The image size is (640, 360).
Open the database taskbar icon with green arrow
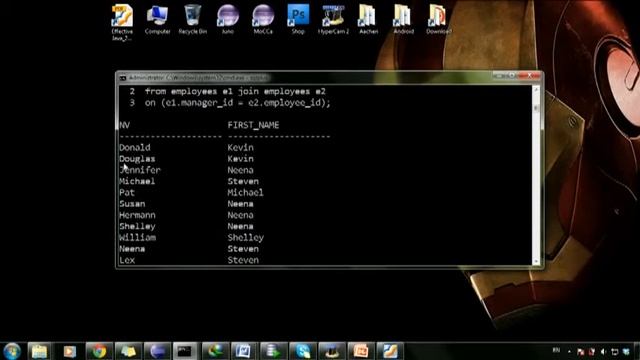click(273, 351)
